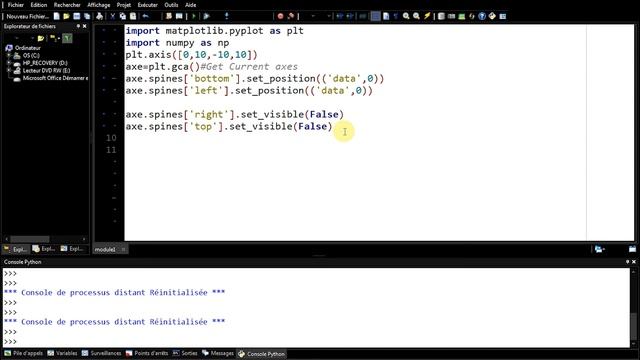Click the Save All icon
Viewport: 640px width, 360px height.
87,16
